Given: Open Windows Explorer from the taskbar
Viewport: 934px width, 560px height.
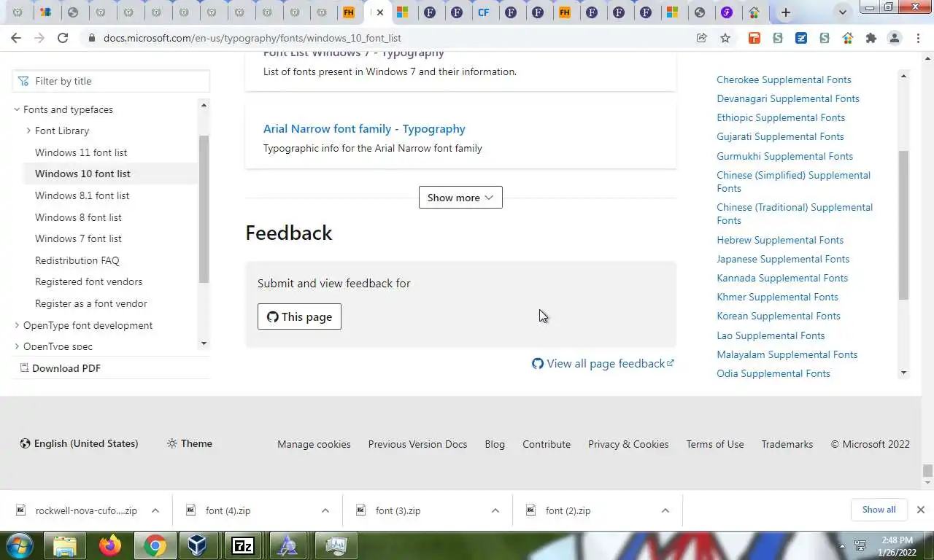Looking at the screenshot, I should click(x=65, y=545).
